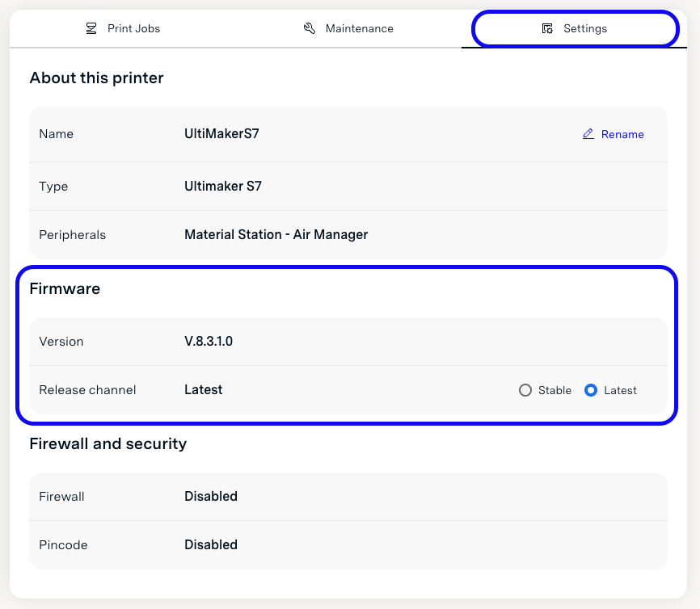Click the Print Jobs stack icon
This screenshot has height=609, width=700.
(x=91, y=28)
